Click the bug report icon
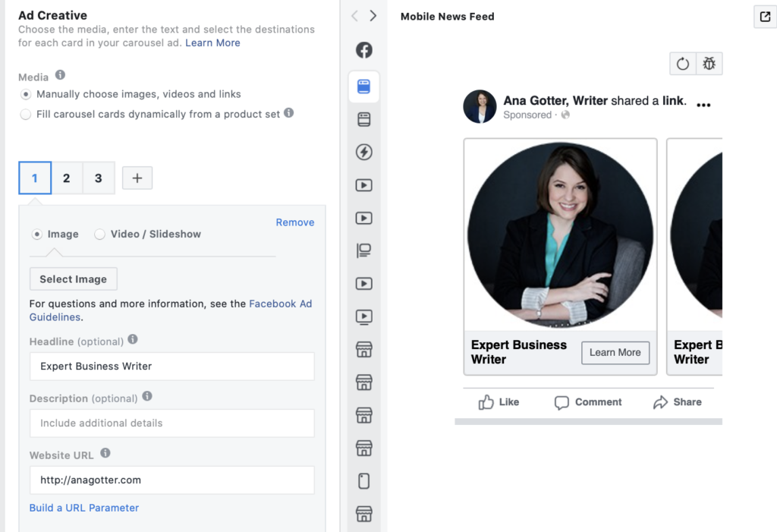This screenshot has height=532, width=777. coord(709,64)
